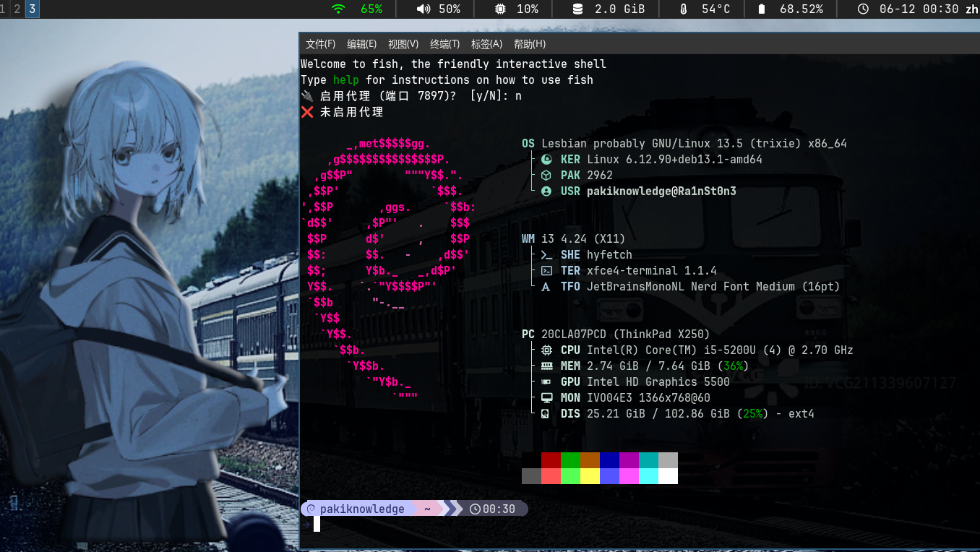The width and height of the screenshot is (980, 552).
Task: Open the 文件(F) menu in the terminal
Action: click(x=320, y=44)
